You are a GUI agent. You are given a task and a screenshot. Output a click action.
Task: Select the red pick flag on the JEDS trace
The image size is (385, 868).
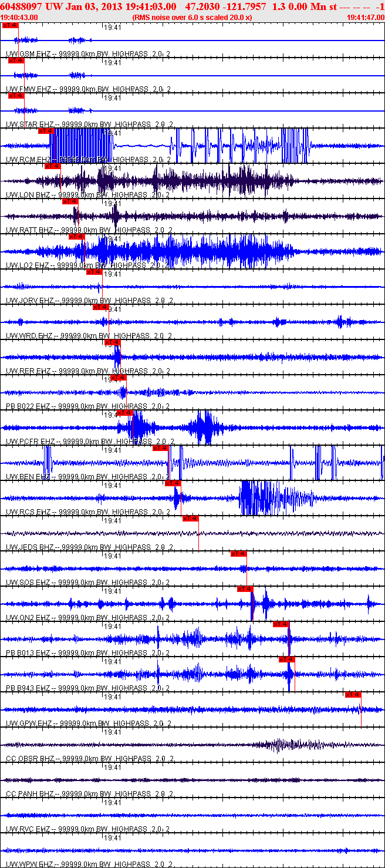pyautogui.click(x=190, y=518)
